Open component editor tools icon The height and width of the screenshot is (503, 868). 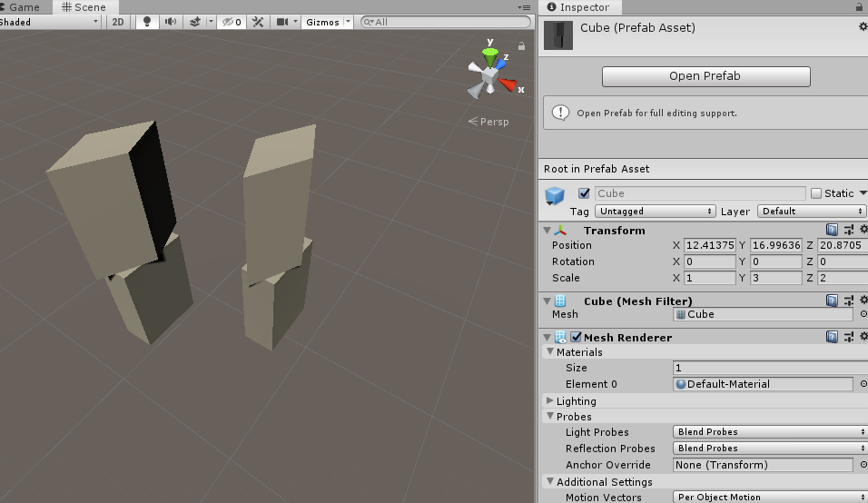pos(258,22)
